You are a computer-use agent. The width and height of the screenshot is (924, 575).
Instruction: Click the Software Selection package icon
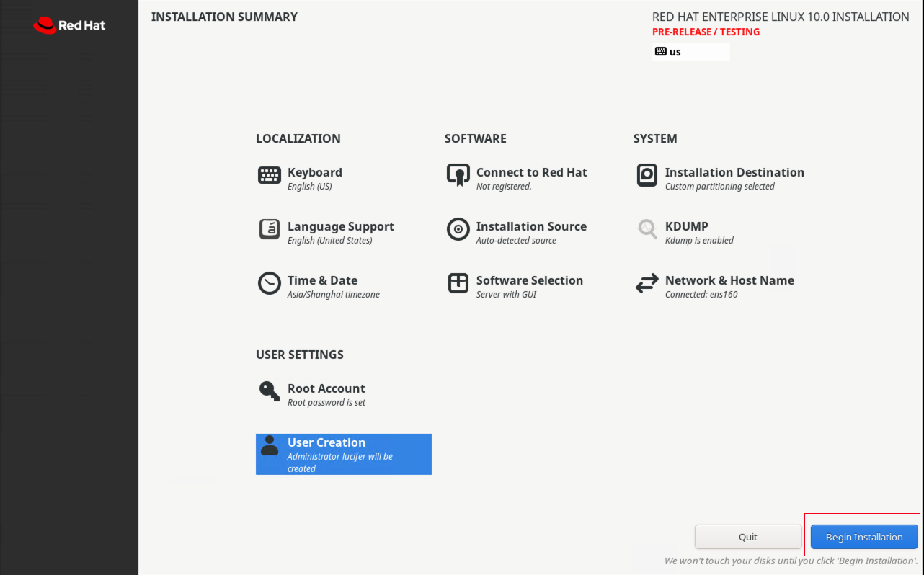point(458,283)
